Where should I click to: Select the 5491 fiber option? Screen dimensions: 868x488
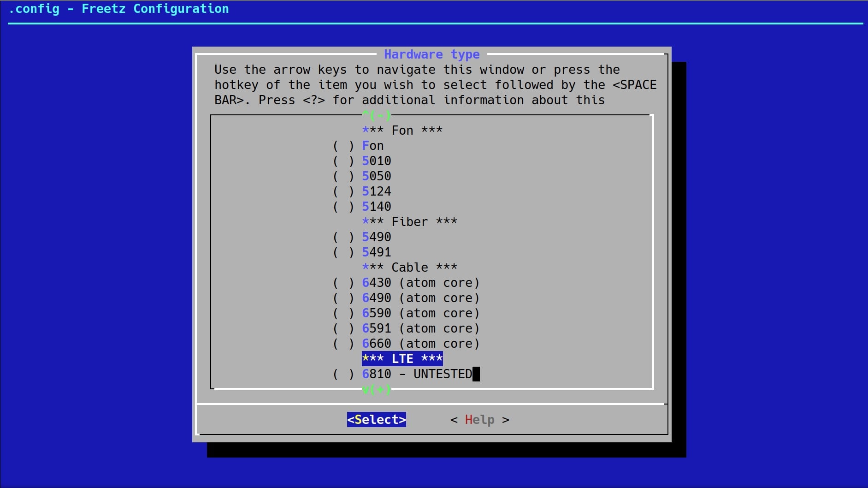point(376,252)
